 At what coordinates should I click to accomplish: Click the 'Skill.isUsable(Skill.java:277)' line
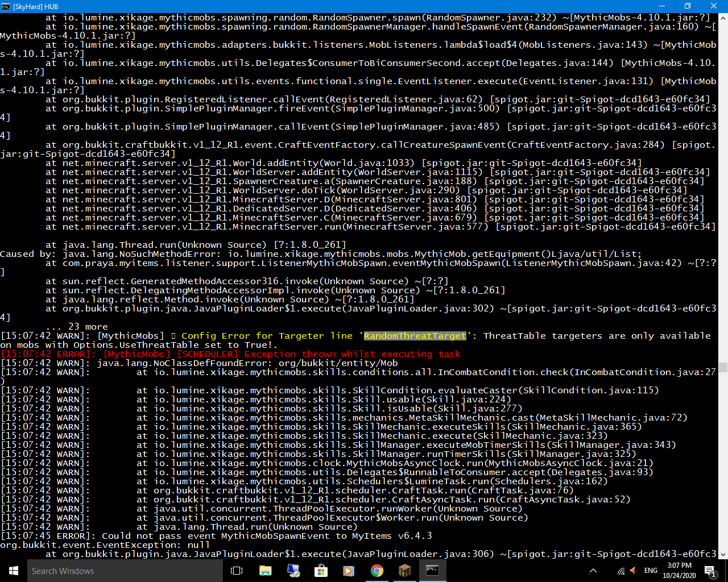(x=261, y=409)
